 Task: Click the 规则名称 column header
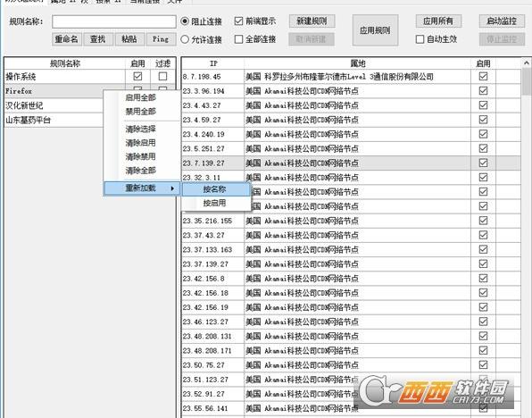pyautogui.click(x=65, y=63)
